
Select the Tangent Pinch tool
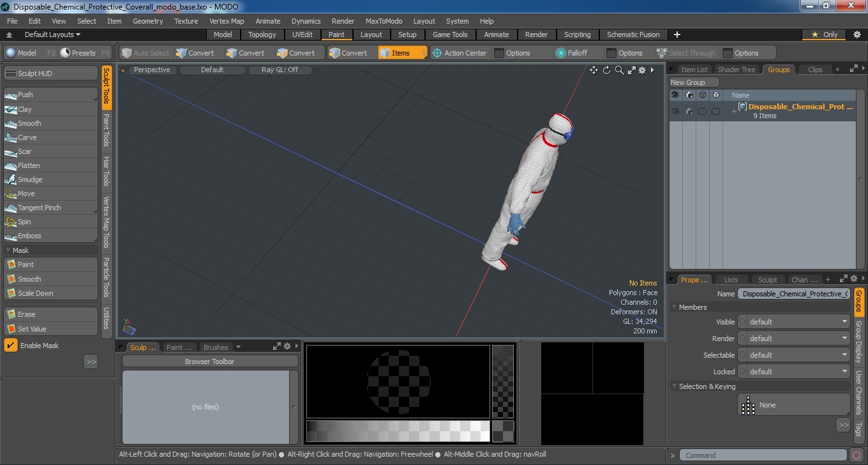point(50,208)
